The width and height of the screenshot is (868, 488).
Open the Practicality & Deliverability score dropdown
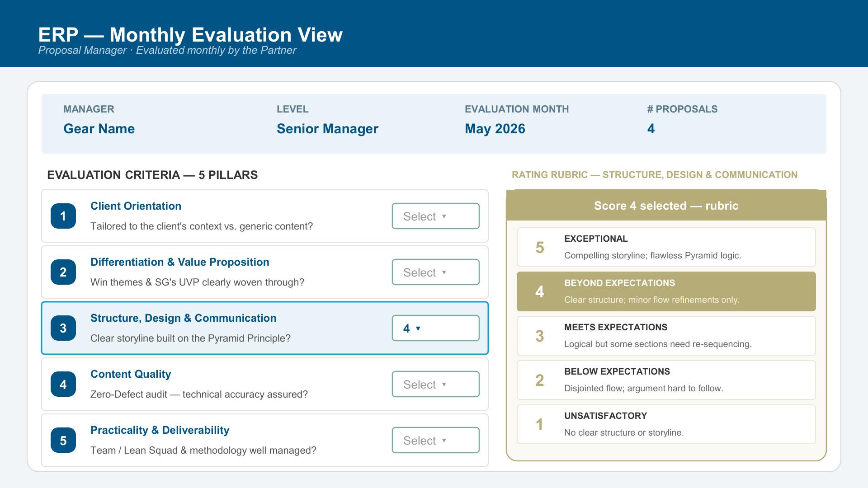click(436, 440)
